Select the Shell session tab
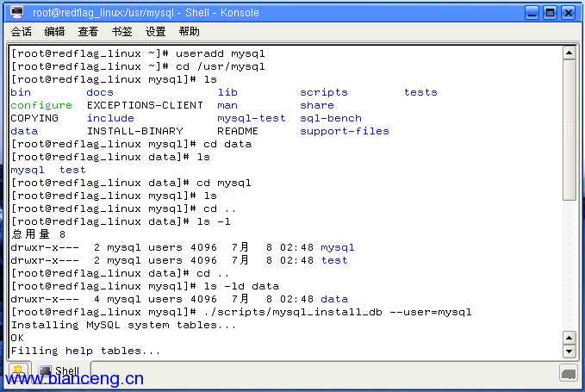Image resolution: width=585 pixels, height=392 pixels. pyautogui.click(x=59, y=370)
